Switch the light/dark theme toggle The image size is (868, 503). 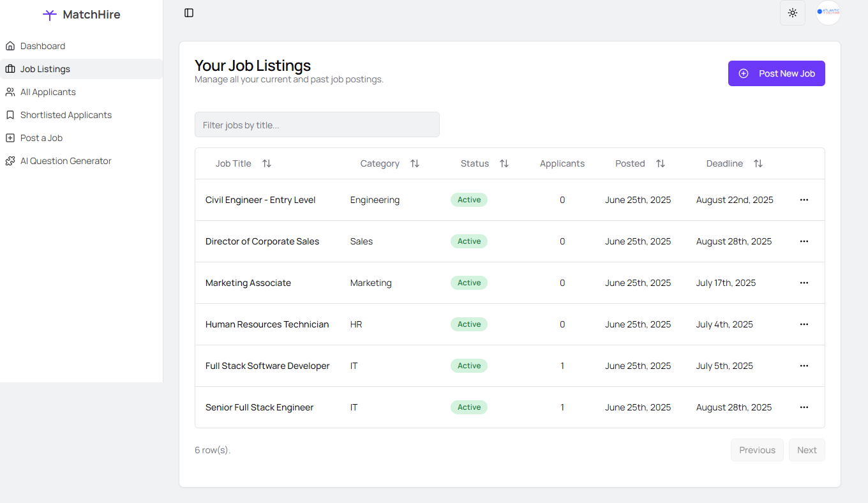pos(793,13)
